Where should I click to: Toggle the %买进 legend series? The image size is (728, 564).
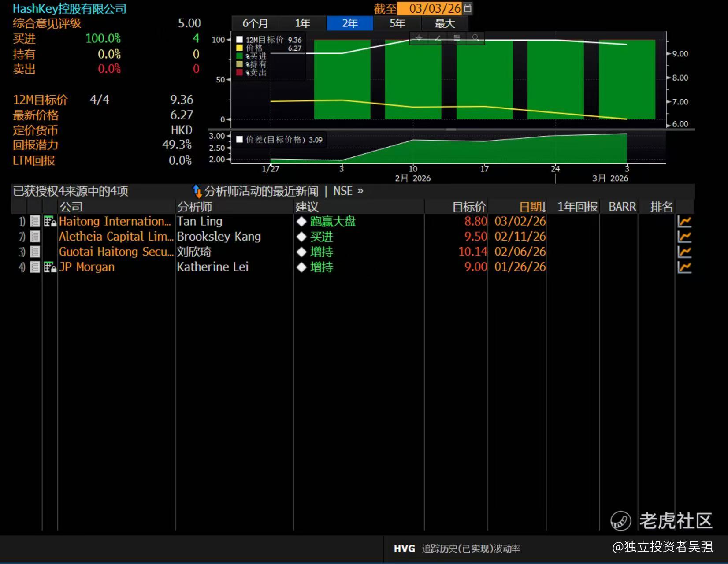239,56
